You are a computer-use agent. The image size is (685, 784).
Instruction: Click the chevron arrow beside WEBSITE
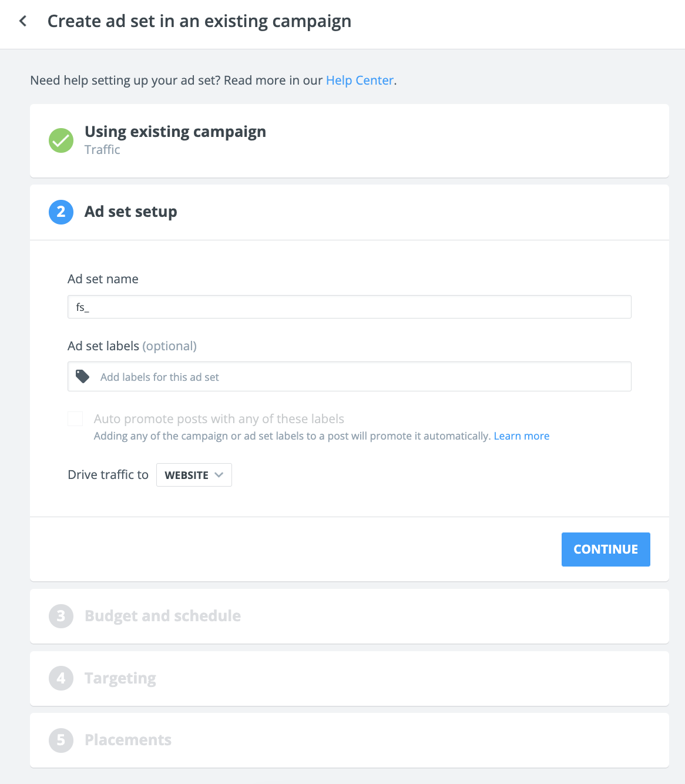pos(219,475)
